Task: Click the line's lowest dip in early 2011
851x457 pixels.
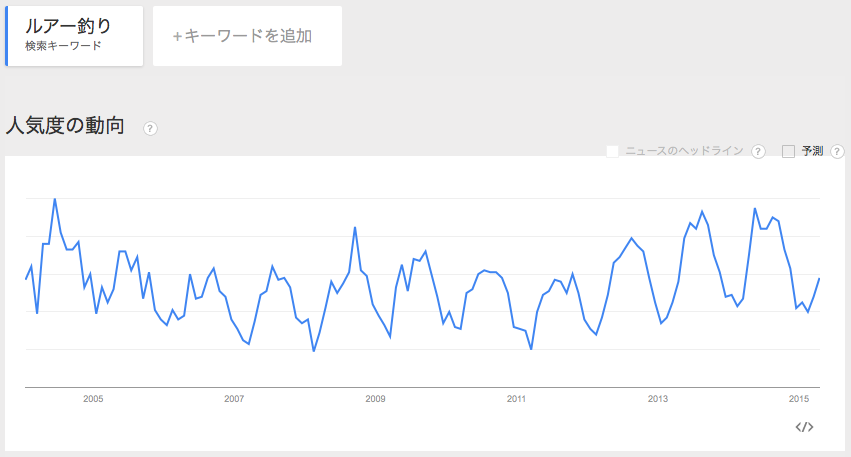Action: (531, 349)
